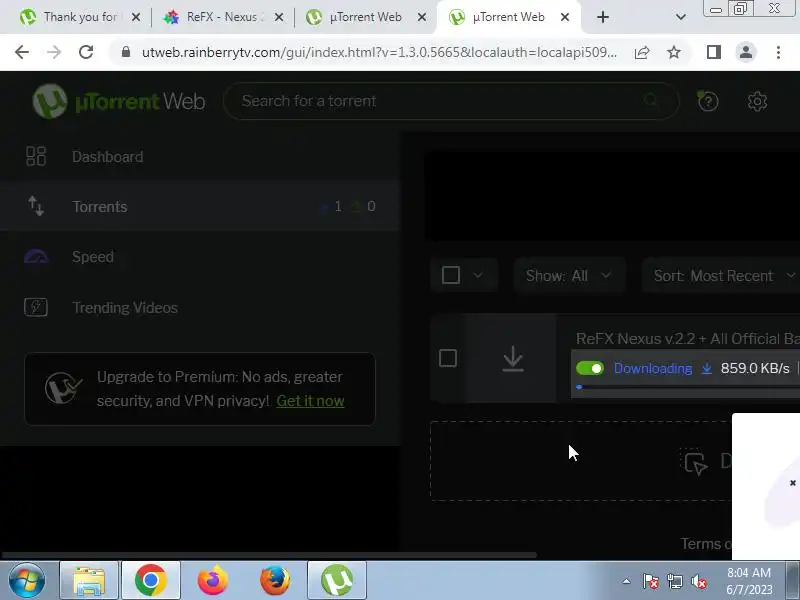This screenshot has height=600, width=800.
Task: Click the µTorrent taskbar icon
Action: click(x=337, y=581)
